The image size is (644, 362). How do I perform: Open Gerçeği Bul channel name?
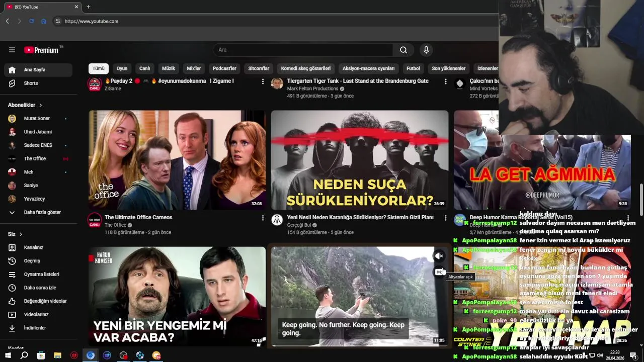coord(300,225)
